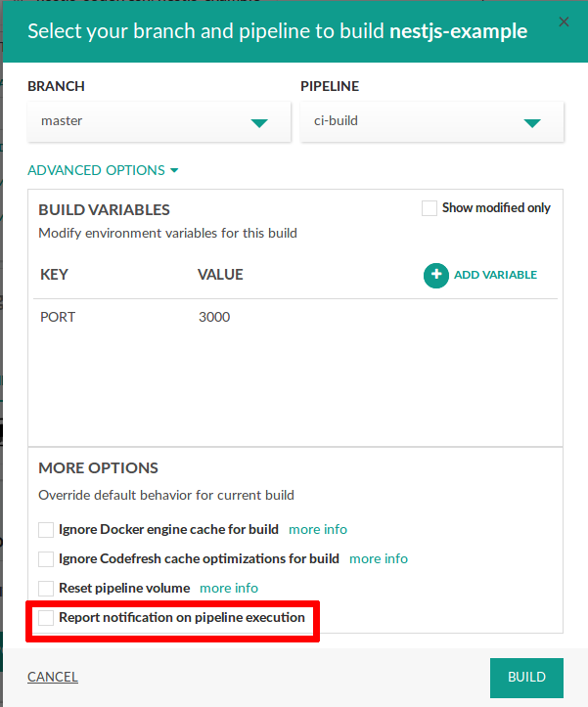The height and width of the screenshot is (707, 588).
Task: Click the PORT variable key field
Action: point(58,317)
